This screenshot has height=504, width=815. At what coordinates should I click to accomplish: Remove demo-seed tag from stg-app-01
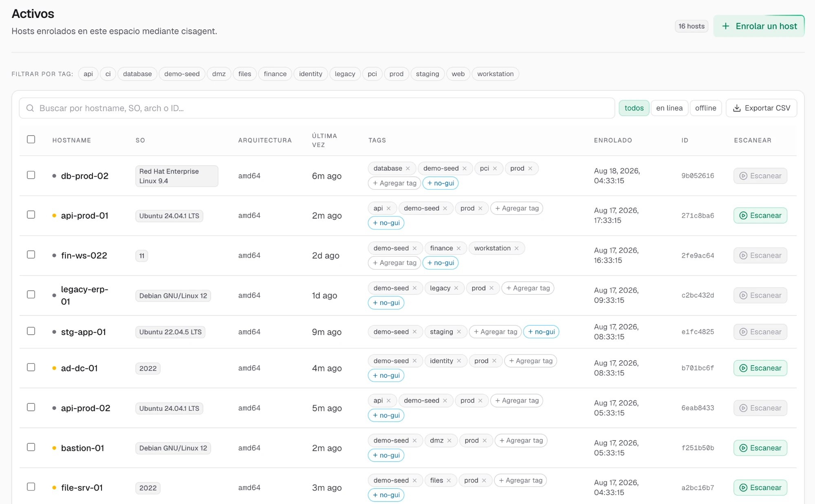414,332
